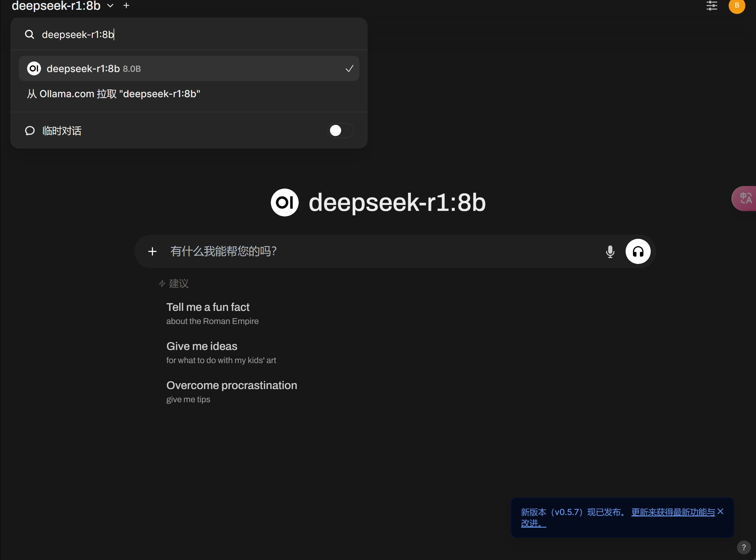Add another model with plus icon
This screenshot has width=756, height=560.
click(x=126, y=5)
